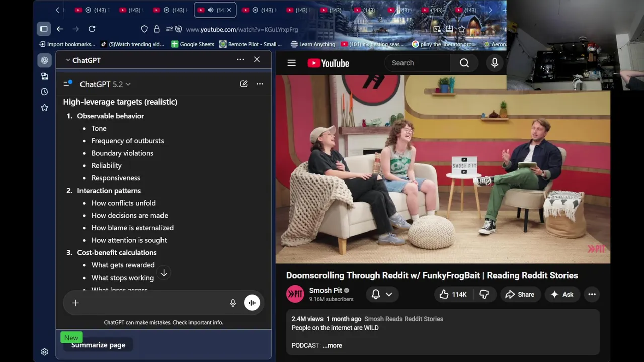The image size is (644, 362).
Task: Close the ChatGPT side panel
Action: [257, 59]
